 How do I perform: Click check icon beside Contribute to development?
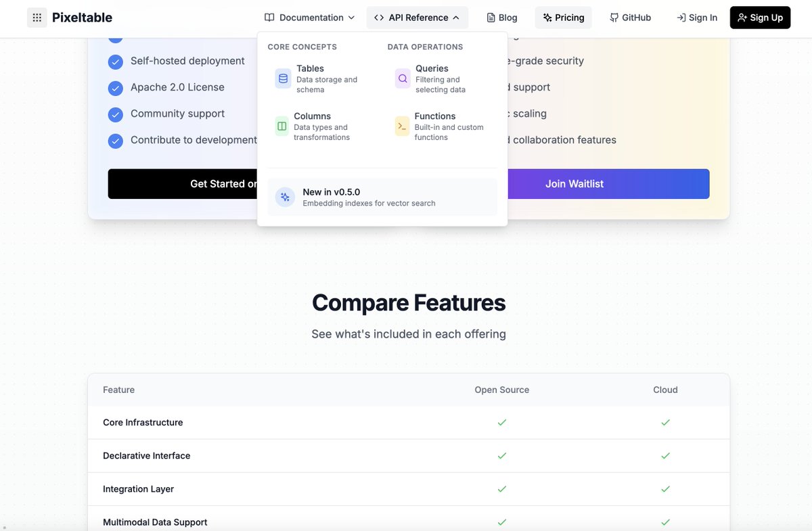pos(116,141)
